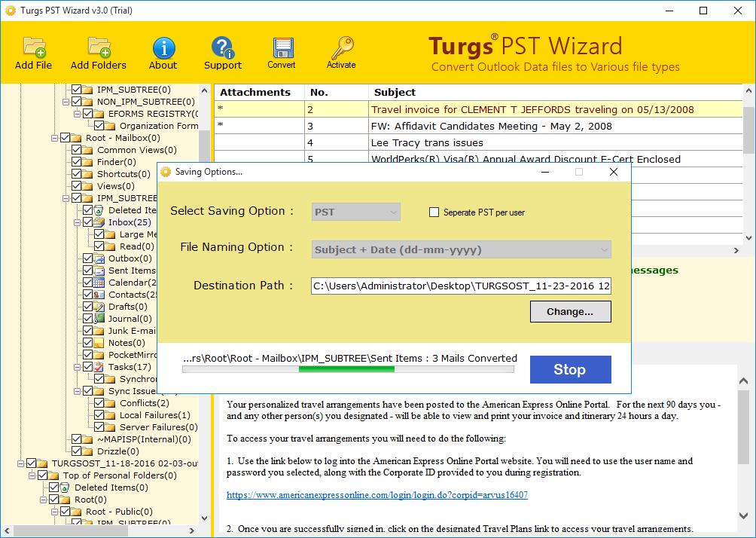Viewport: 756px width, 538px height.
Task: Select the Notes(0) folder icon
Action: [99, 343]
